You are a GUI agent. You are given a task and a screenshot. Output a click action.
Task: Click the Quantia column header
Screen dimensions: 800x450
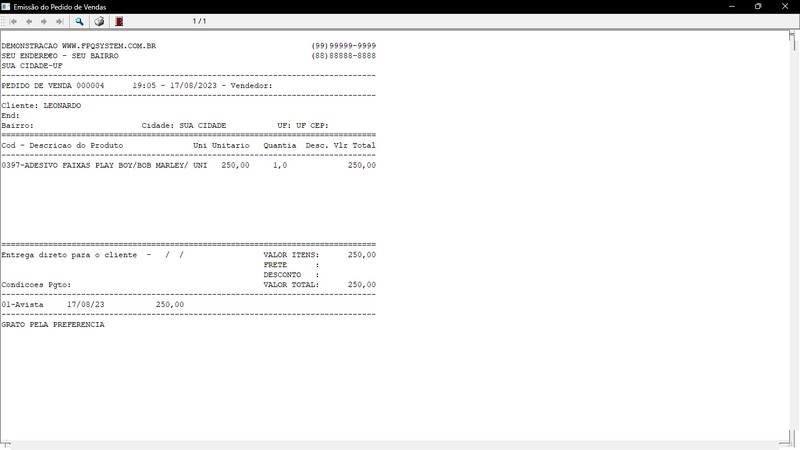point(280,145)
